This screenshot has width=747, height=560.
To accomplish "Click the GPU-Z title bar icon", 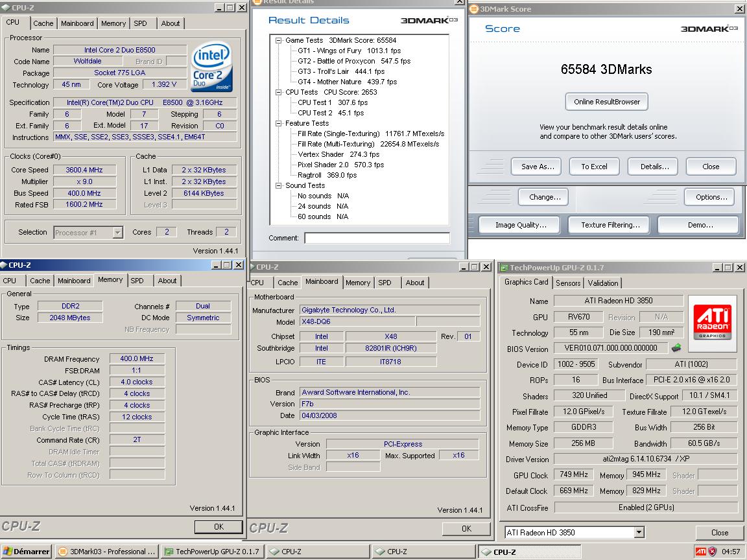I will click(x=504, y=268).
